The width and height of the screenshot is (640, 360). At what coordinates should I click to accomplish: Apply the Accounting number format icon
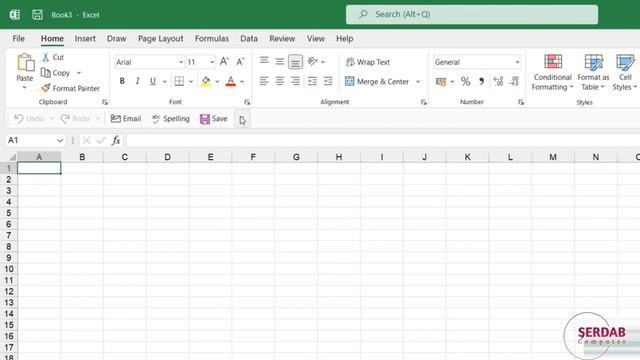coord(441,82)
